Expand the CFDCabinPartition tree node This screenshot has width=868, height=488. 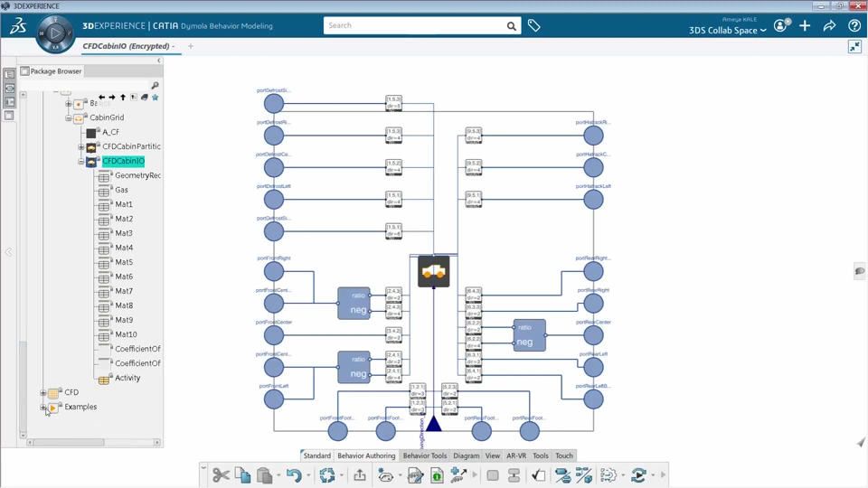pos(80,147)
